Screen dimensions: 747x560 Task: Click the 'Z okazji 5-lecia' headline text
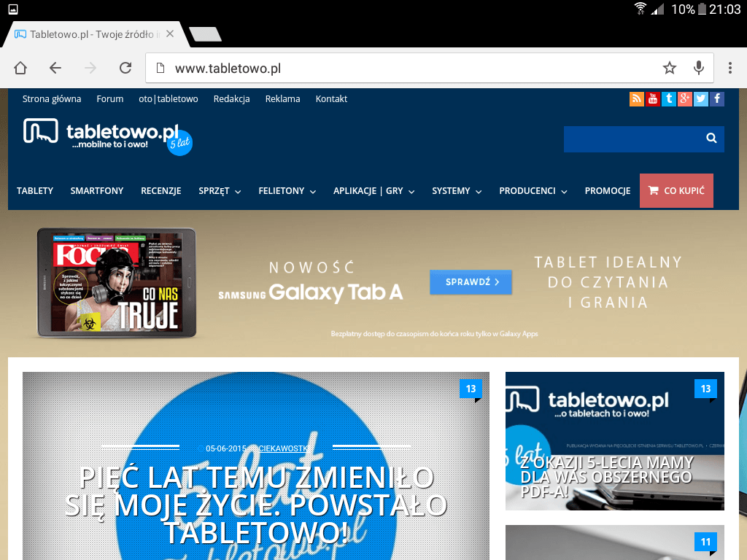point(606,477)
